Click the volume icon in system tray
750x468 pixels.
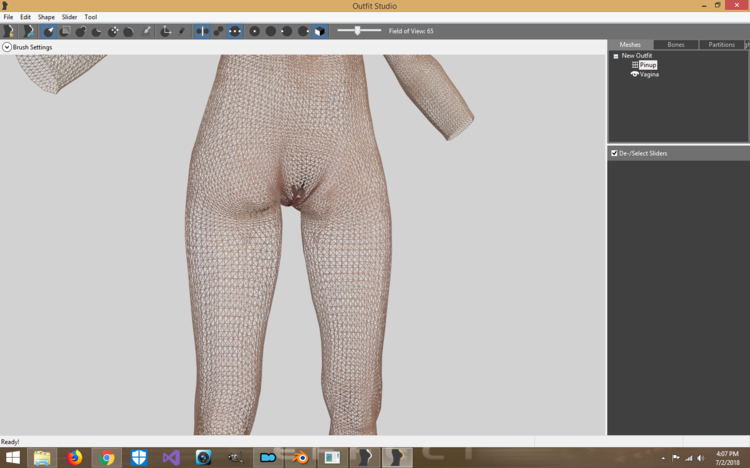coord(700,458)
